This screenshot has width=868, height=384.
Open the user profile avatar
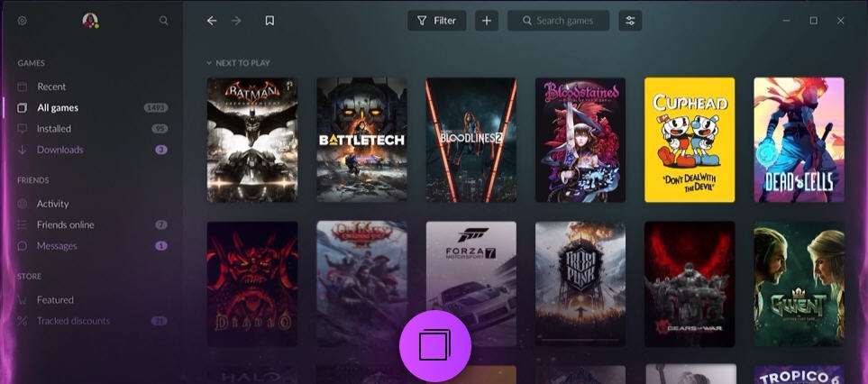coord(90,21)
